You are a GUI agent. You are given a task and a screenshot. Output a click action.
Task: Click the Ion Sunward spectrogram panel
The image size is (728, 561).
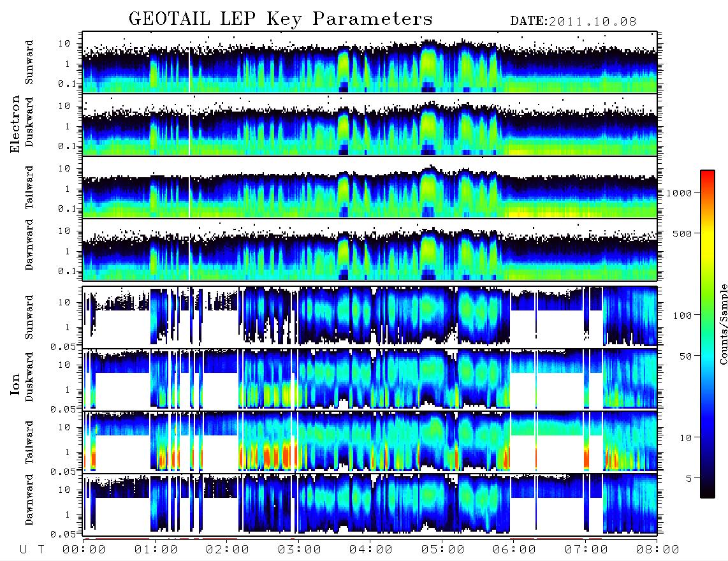click(370, 317)
